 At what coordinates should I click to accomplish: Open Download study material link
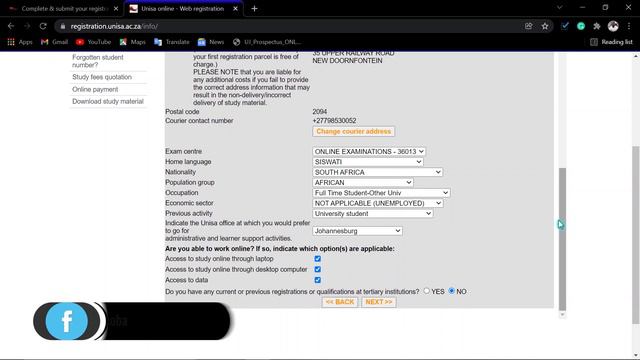[108, 102]
